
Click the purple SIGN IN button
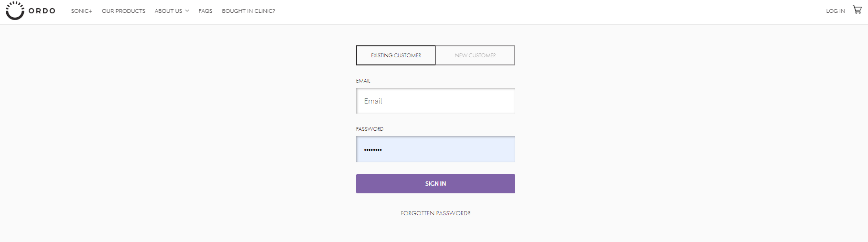click(435, 184)
